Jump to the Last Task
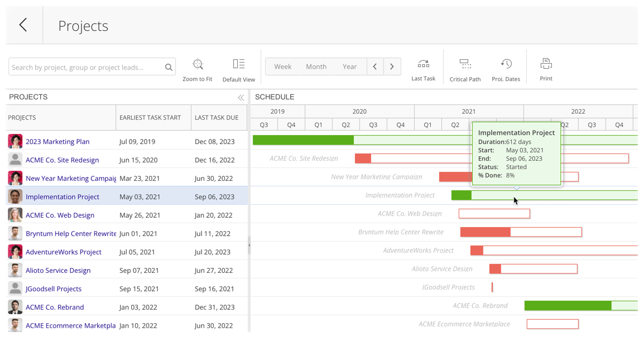 point(423,69)
